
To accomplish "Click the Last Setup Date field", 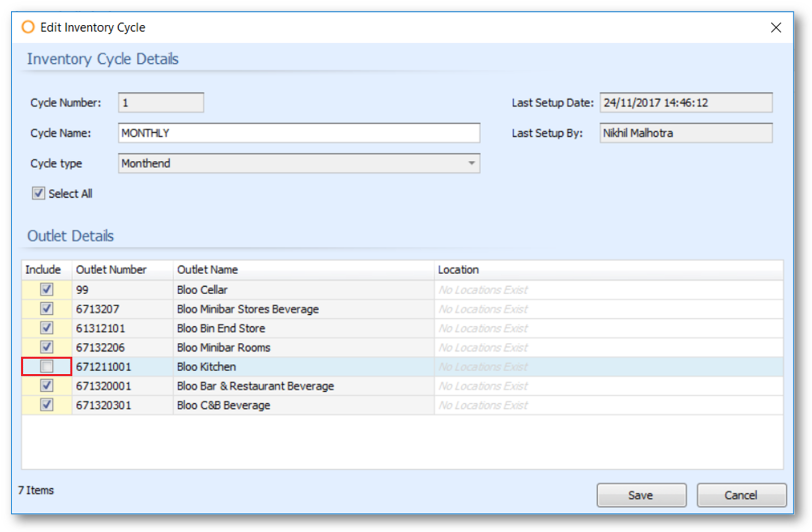I will (685, 103).
